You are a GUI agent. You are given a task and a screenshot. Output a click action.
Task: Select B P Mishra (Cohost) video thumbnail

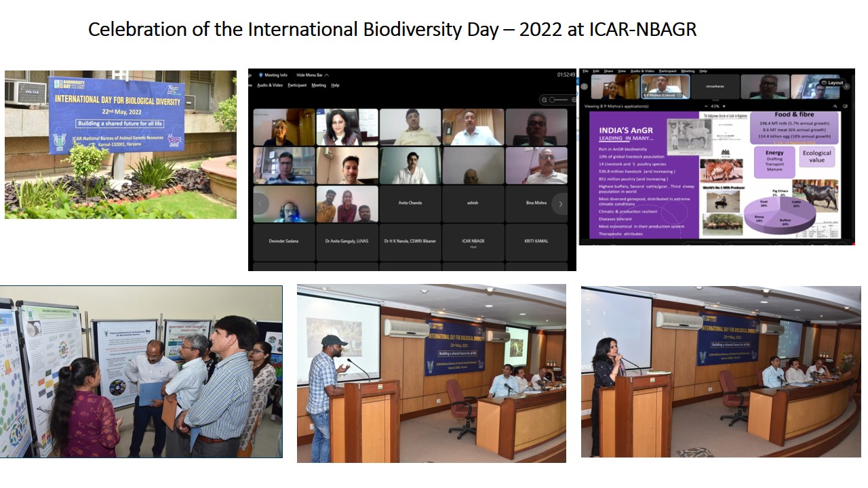tap(665, 87)
